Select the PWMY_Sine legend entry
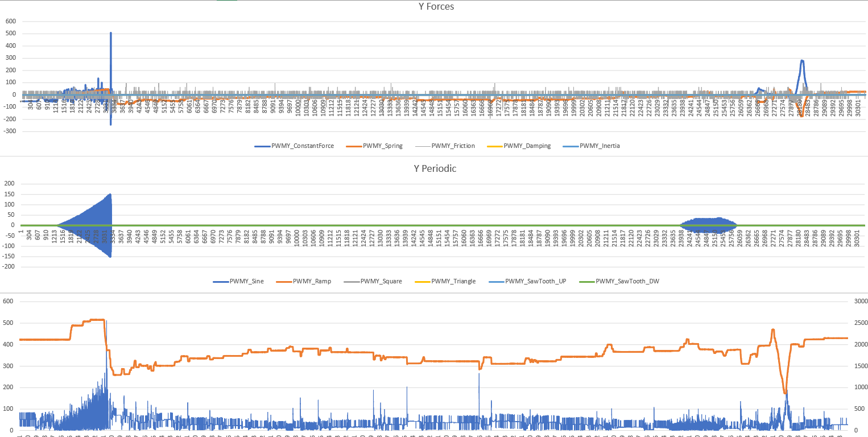868x437 pixels. pyautogui.click(x=246, y=281)
